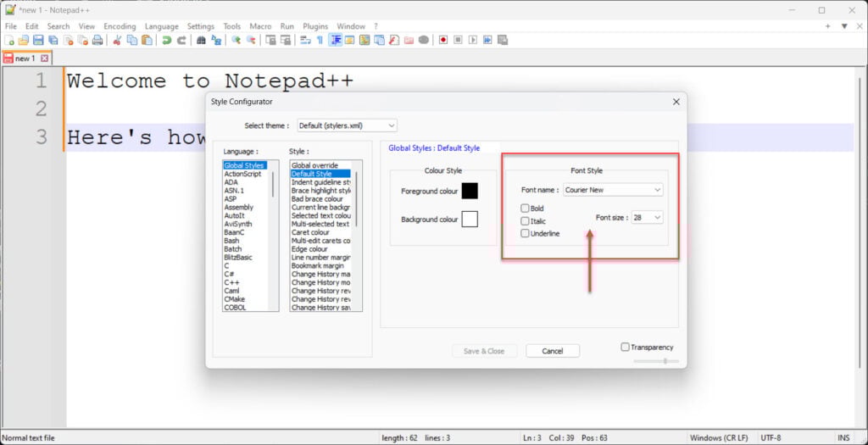Click the Paste clipboard icon
Viewport: 868px width, 445px height.
point(147,40)
